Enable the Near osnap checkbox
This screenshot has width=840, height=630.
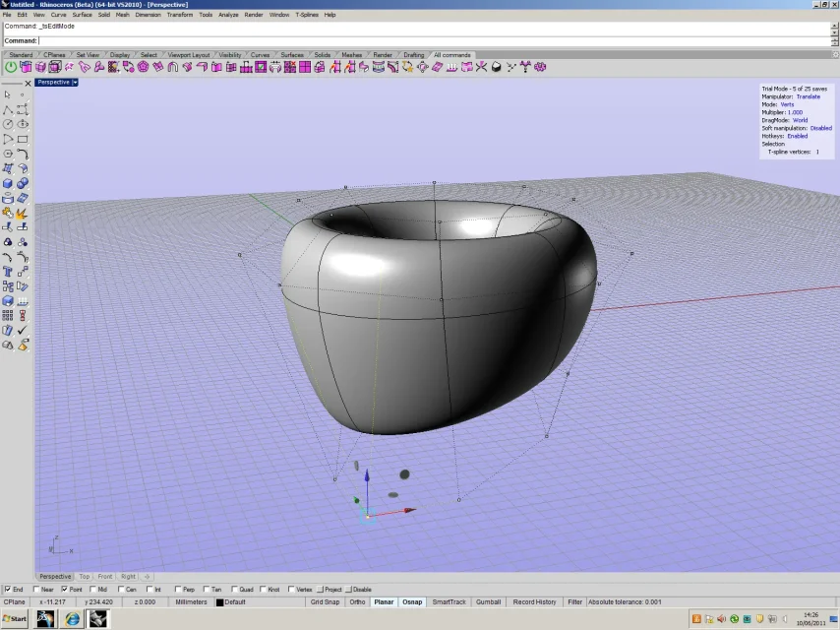pyautogui.click(x=36, y=590)
